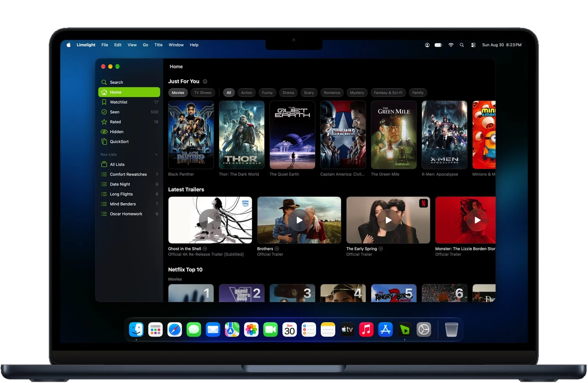This screenshot has height=383, width=588.
Task: Open FaceTime from the dock
Action: point(270,329)
